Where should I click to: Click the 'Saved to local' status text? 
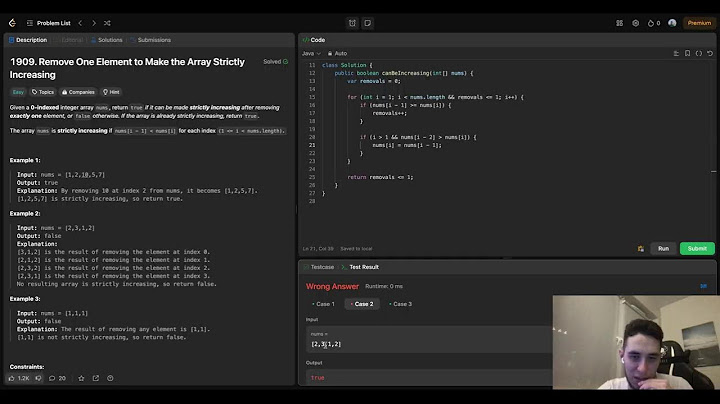(x=356, y=249)
